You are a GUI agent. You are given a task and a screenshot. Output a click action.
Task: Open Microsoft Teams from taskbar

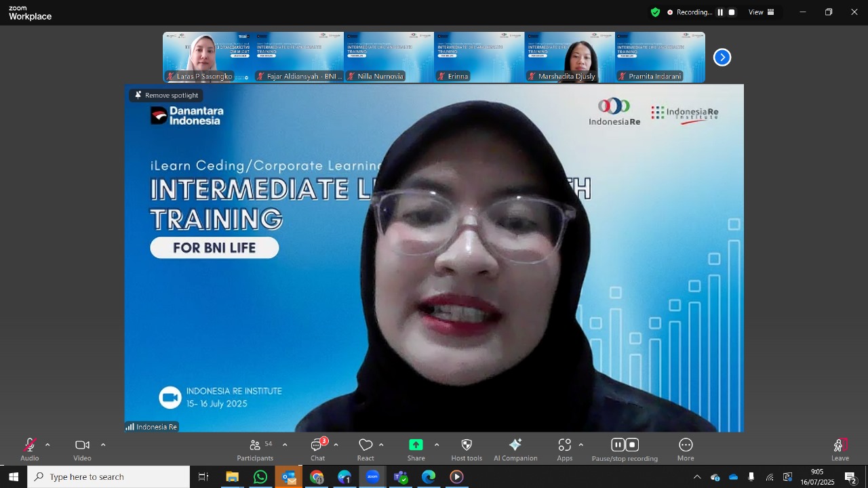(x=401, y=477)
